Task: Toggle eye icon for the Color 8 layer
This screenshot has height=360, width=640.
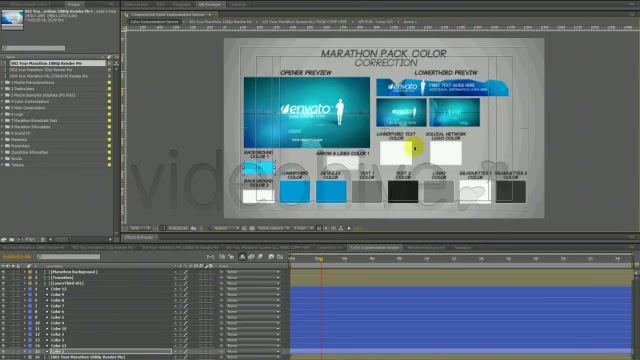Action: tap(3, 300)
